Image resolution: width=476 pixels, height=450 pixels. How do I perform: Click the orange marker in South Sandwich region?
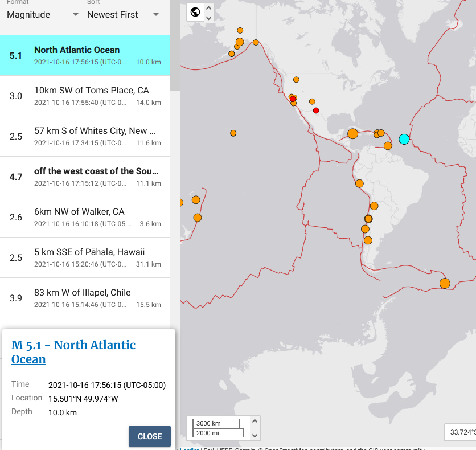click(445, 283)
